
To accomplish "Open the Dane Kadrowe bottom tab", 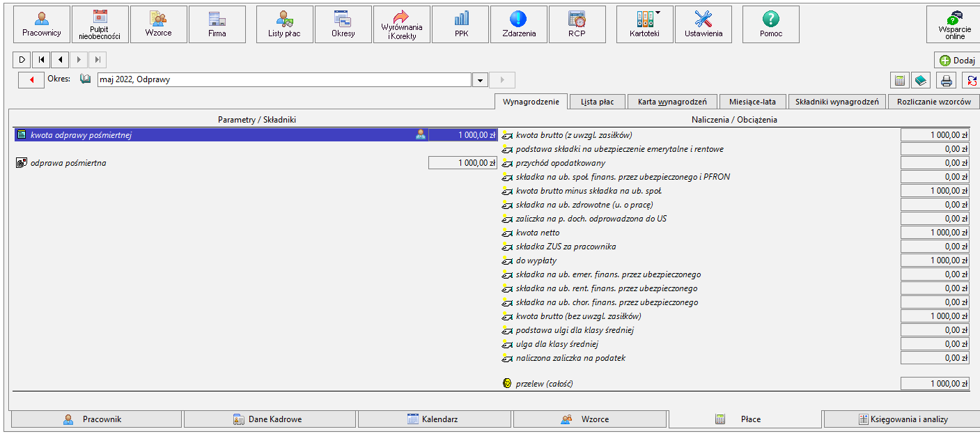I will tap(270, 419).
